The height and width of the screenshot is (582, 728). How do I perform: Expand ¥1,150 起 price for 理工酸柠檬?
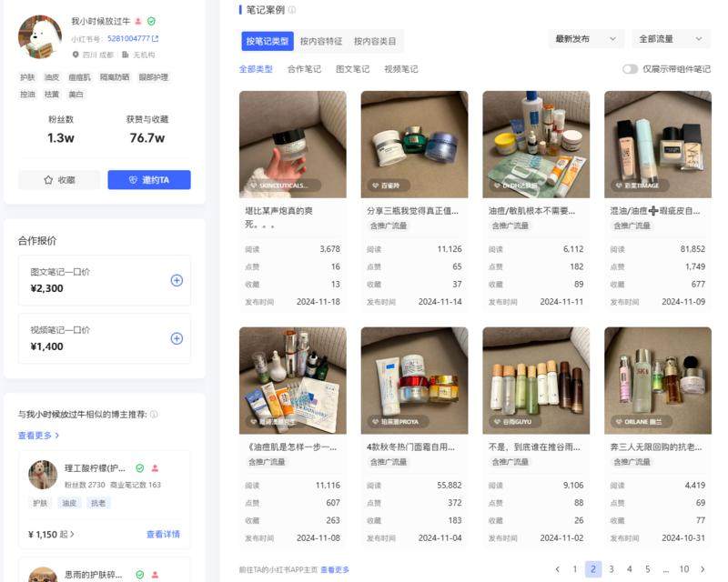[x=51, y=534]
